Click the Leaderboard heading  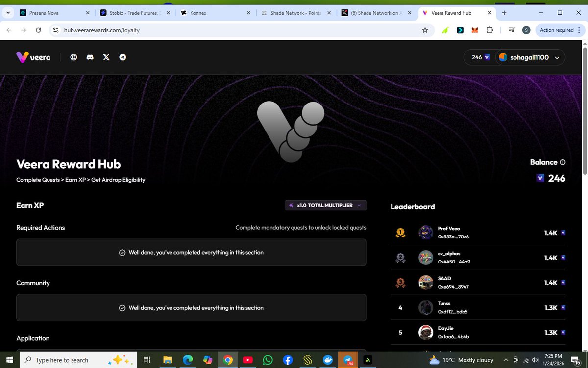click(413, 207)
